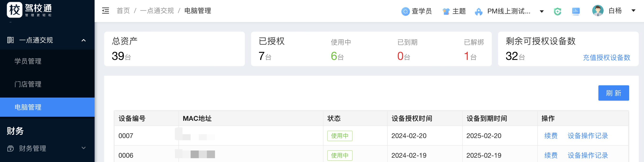644x162 pixels.
Task: Click the PM线上测试 organization icon
Action: pyautogui.click(x=478, y=12)
